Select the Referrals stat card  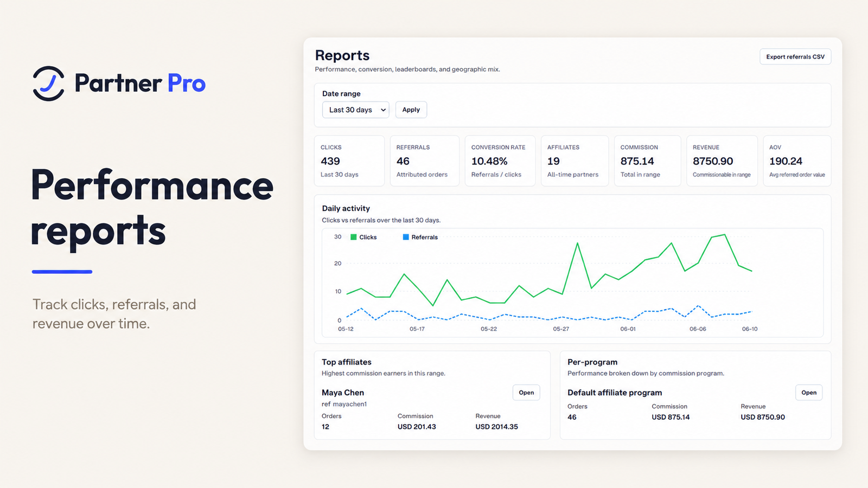[425, 161]
